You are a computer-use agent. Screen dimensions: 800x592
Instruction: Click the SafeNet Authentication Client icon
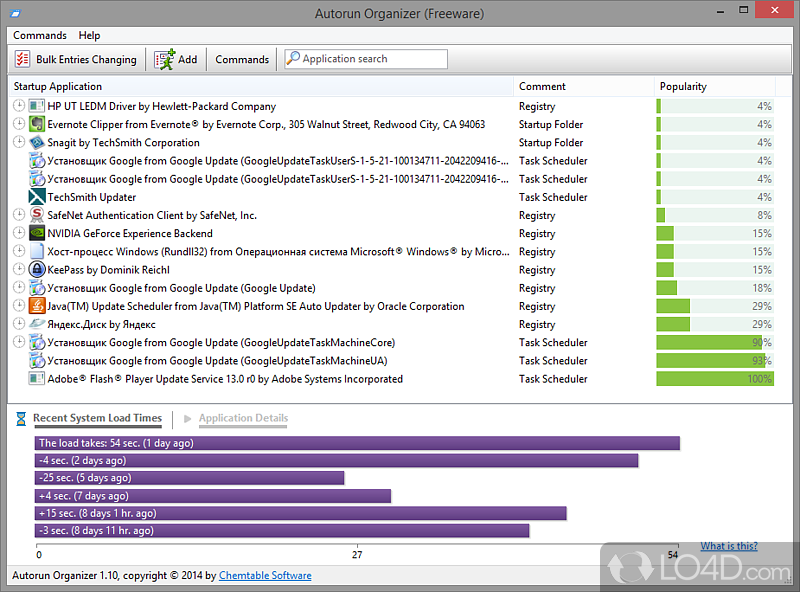37,216
